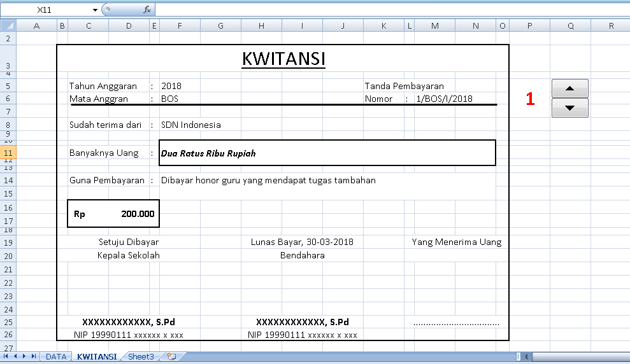Screen dimensions: 630x364
Task: Click horizontal scrollbar left arrow
Action: tap(526, 356)
